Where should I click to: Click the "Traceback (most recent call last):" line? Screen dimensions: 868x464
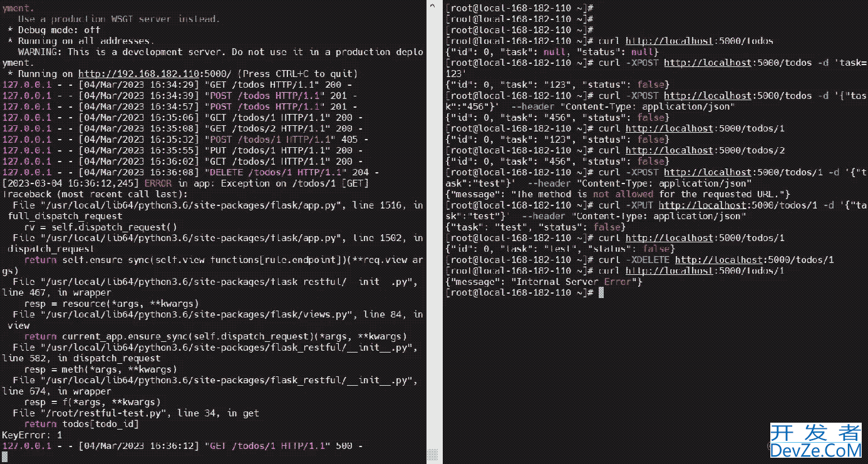pyautogui.click(x=95, y=194)
